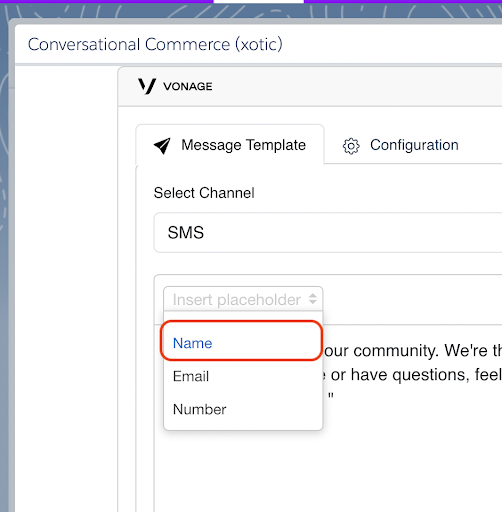
Task: Choose Email placeholder option
Action: tap(243, 376)
